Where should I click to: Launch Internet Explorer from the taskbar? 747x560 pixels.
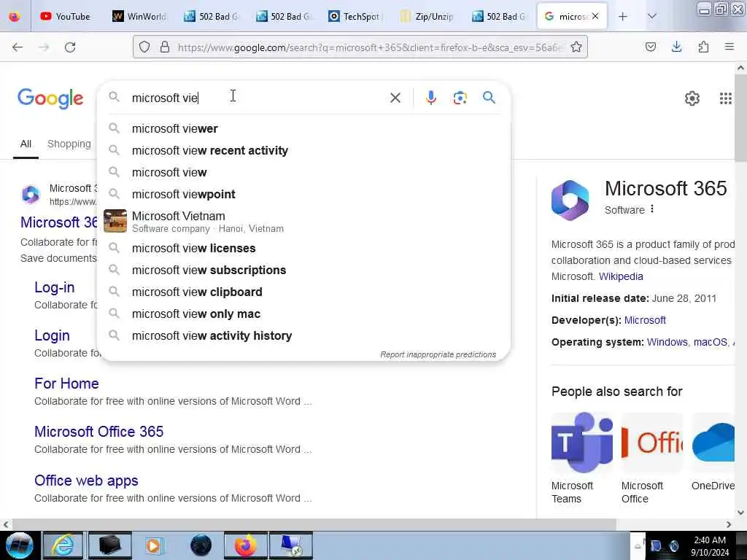click(63, 545)
